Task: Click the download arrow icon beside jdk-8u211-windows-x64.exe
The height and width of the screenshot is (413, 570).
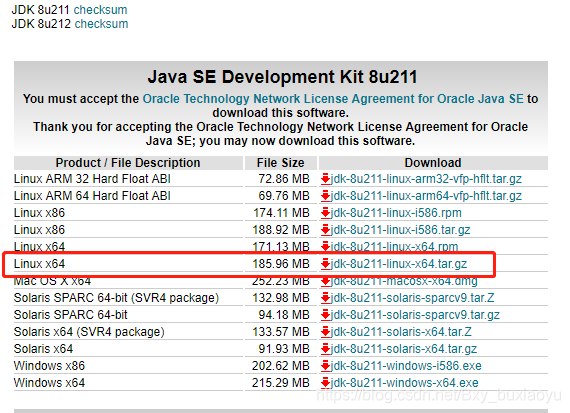Action: (325, 383)
